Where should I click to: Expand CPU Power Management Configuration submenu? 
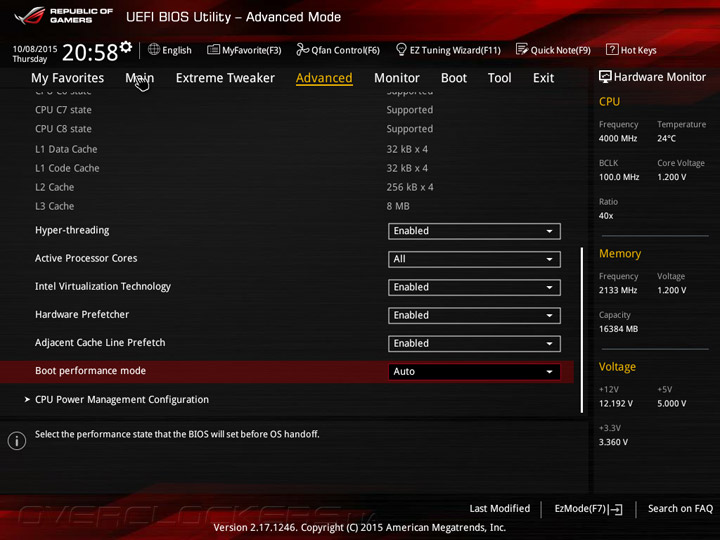[x=122, y=400]
